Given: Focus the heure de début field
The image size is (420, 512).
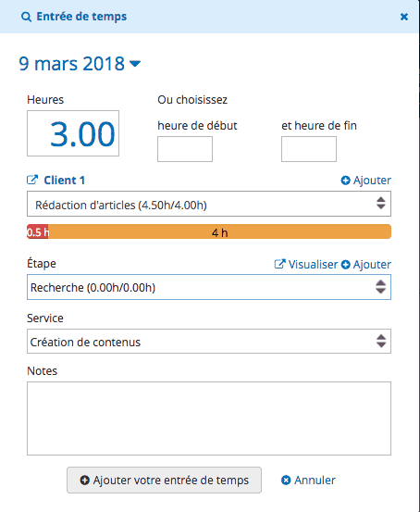Looking at the screenshot, I should (185, 149).
